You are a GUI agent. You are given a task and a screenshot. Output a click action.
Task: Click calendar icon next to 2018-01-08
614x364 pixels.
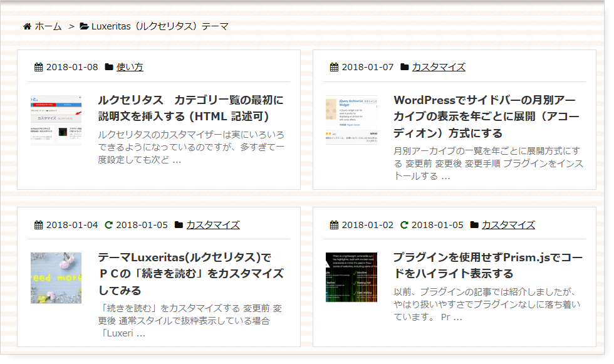[39, 67]
